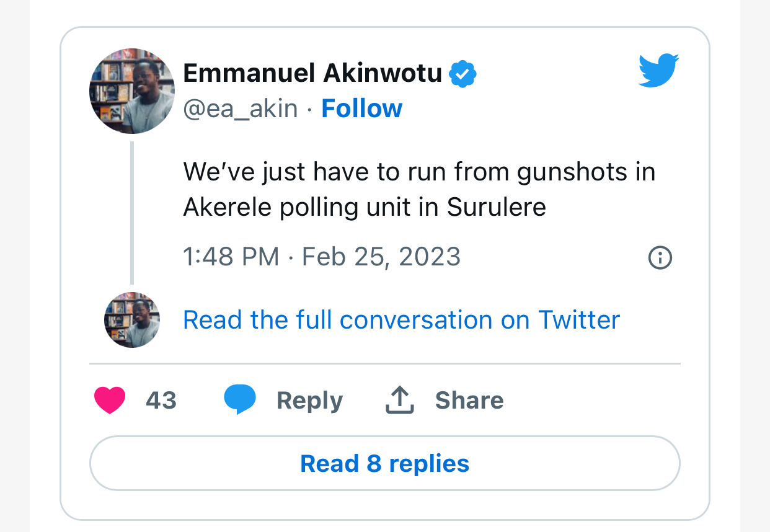Open the Emmanuel Akinwotu display name
This screenshot has width=770, height=532.
coord(312,74)
